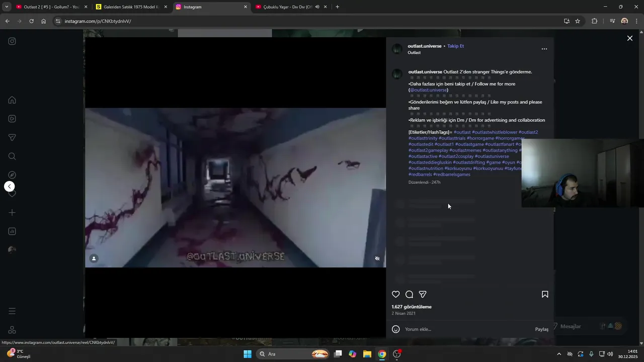The width and height of the screenshot is (644, 362).
Task: Switch to 'Çubuklu Yaşar - Dıv Dıv' tab
Action: tap(284, 7)
